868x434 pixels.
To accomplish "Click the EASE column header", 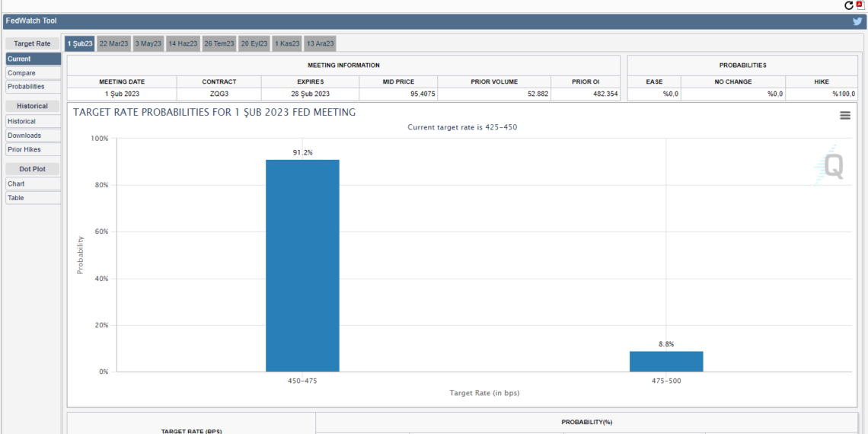I will [x=654, y=82].
